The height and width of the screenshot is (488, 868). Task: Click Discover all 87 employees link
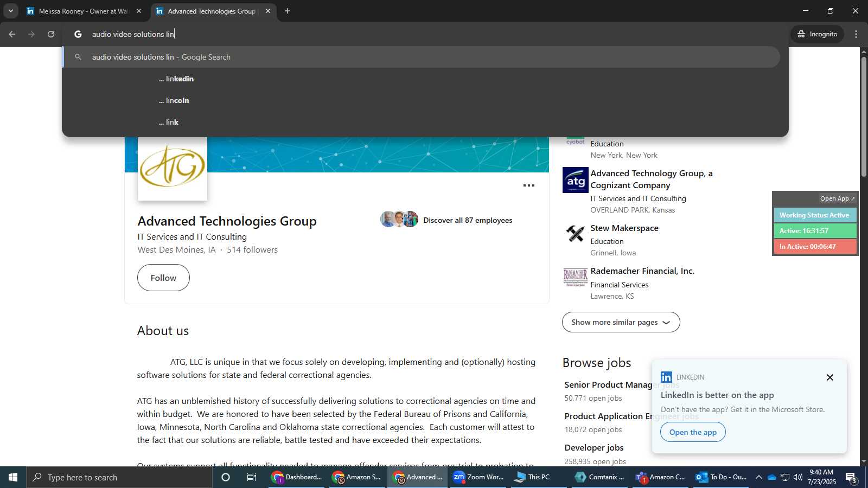point(468,220)
